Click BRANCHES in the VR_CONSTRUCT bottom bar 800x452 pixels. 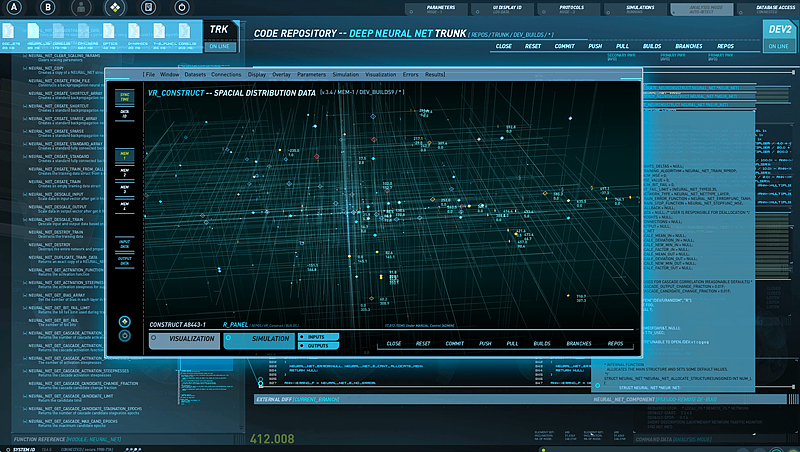[x=578, y=343]
